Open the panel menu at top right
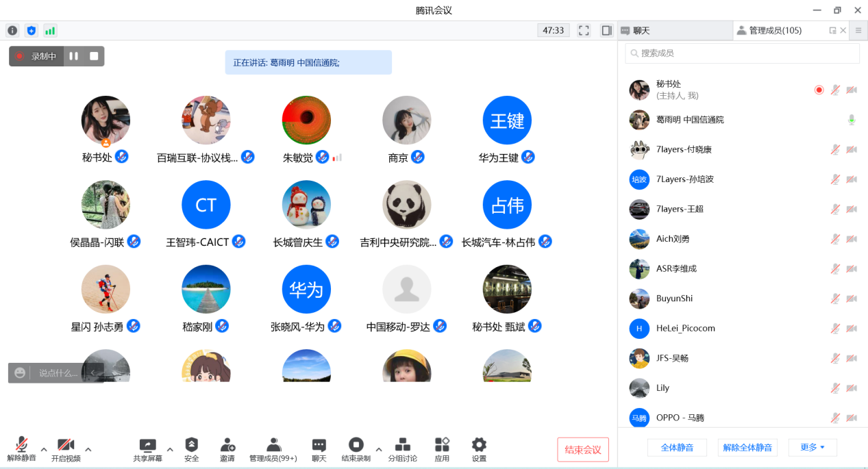Viewport: 868px width, 469px height. (858, 30)
